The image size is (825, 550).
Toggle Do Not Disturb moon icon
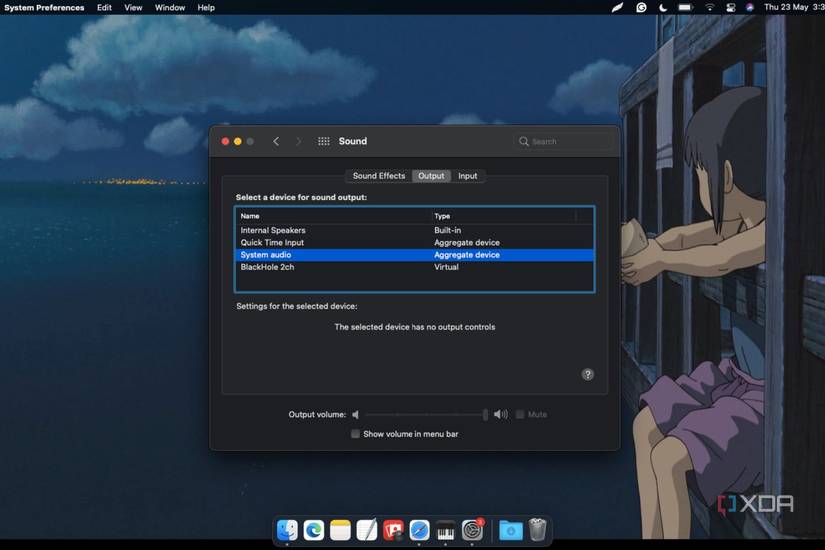point(664,7)
